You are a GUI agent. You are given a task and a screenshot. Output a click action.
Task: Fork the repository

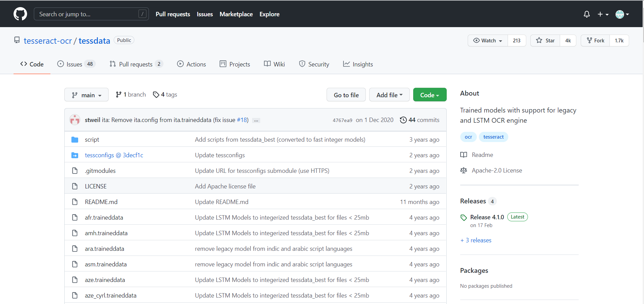click(595, 40)
